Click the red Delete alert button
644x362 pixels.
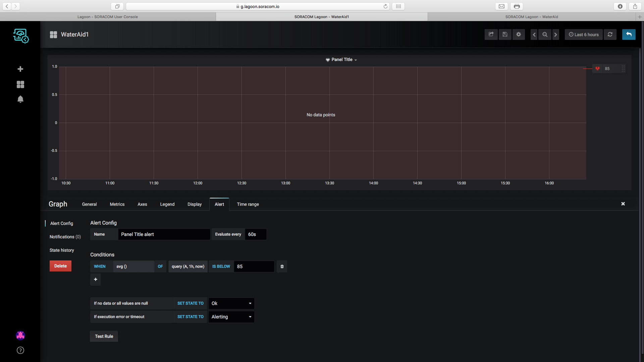[60, 266]
